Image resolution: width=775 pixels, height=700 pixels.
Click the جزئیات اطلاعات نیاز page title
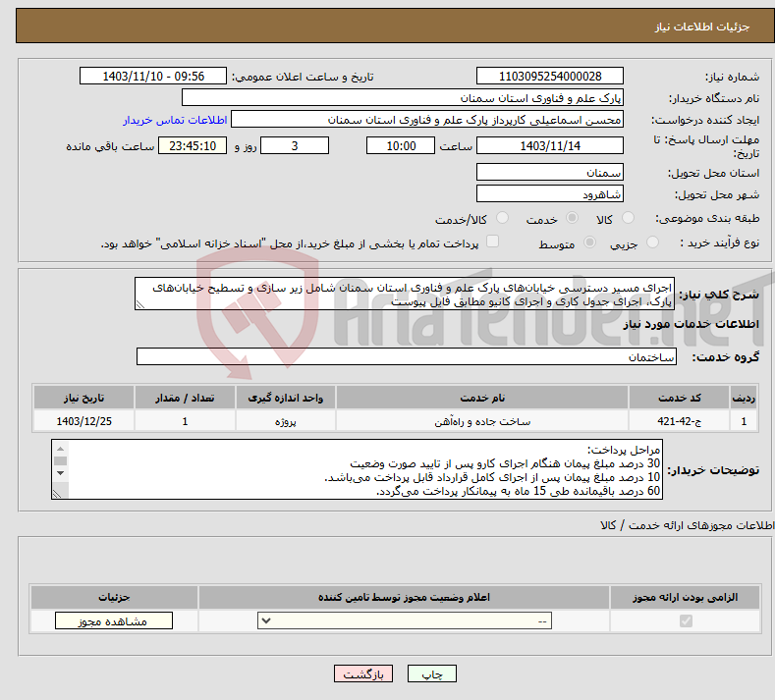point(702,27)
